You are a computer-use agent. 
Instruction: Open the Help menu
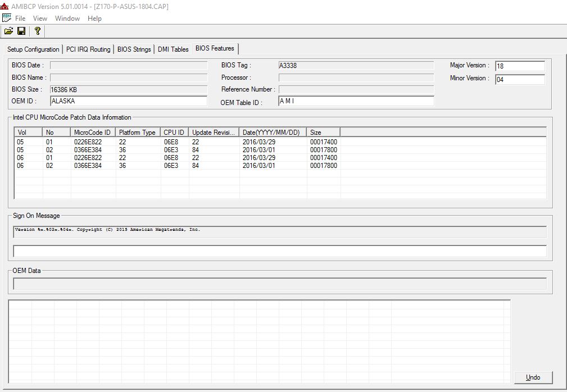pos(94,19)
